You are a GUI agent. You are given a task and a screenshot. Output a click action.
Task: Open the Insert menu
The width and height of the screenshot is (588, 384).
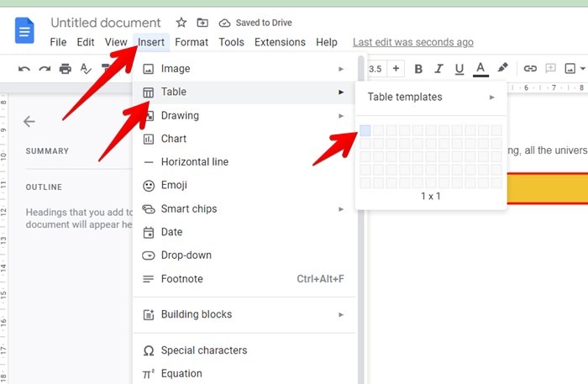click(151, 42)
